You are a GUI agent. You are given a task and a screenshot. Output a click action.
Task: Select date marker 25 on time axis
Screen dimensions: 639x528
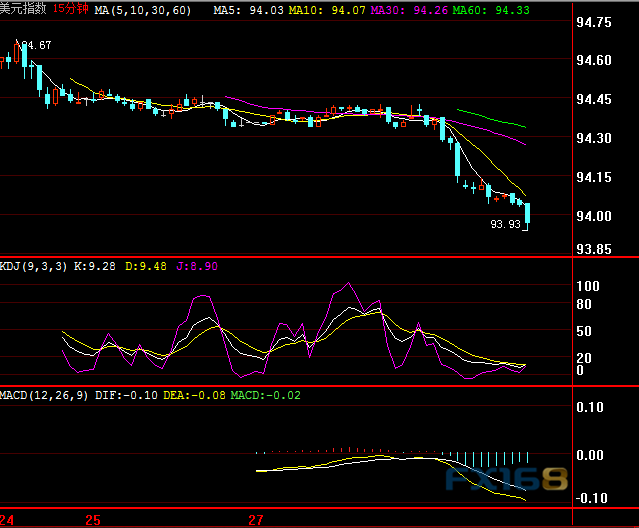(92, 520)
